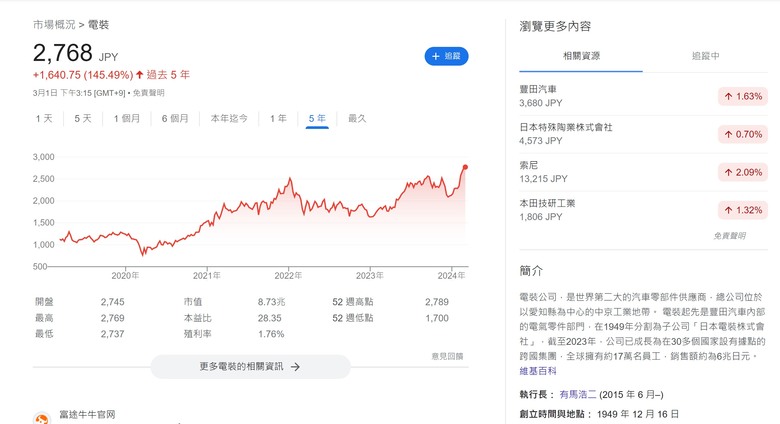
Task: Click the 瀏覽更多內容 heading
Action: point(555,26)
